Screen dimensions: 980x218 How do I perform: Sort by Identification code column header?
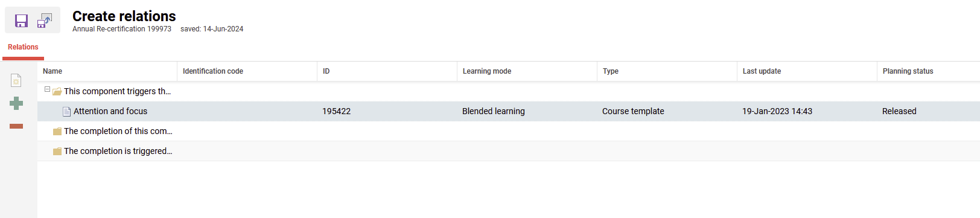point(247,71)
